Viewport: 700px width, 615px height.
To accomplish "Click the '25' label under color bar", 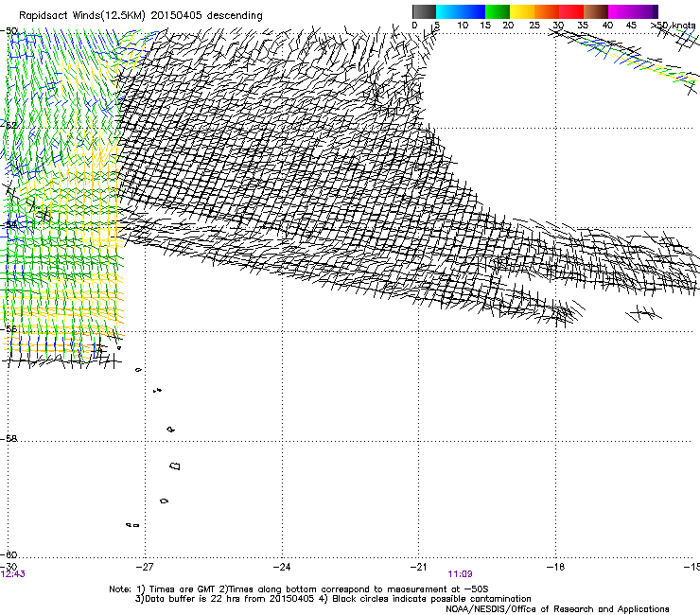I will coord(534,26).
